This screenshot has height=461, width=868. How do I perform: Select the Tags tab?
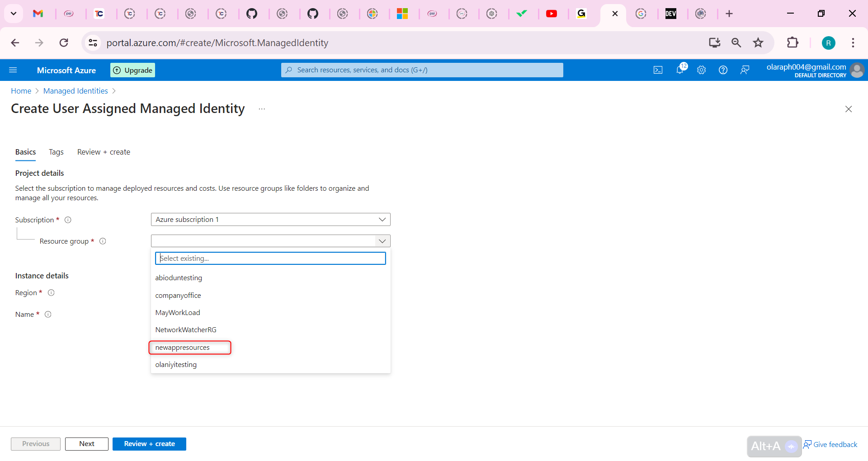click(56, 152)
